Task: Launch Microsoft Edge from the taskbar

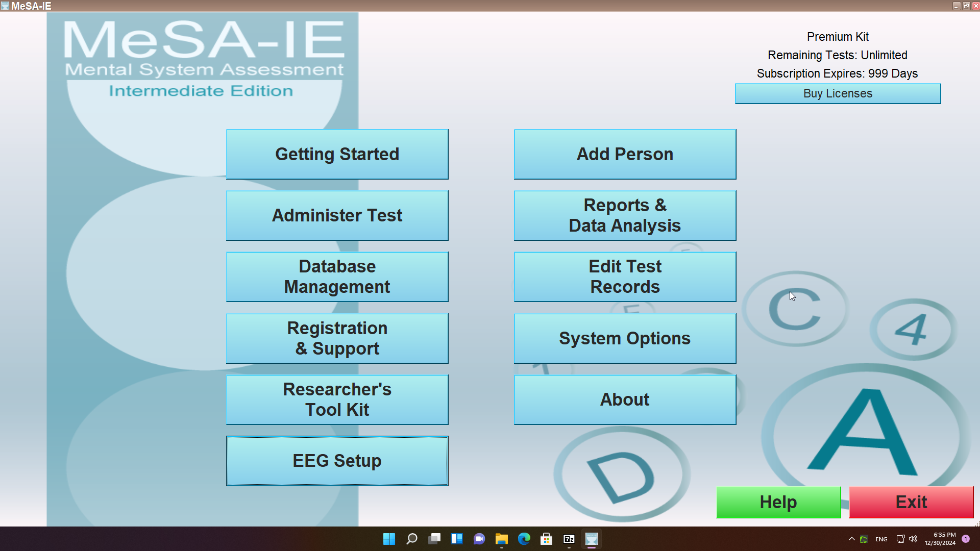Action: click(x=524, y=539)
